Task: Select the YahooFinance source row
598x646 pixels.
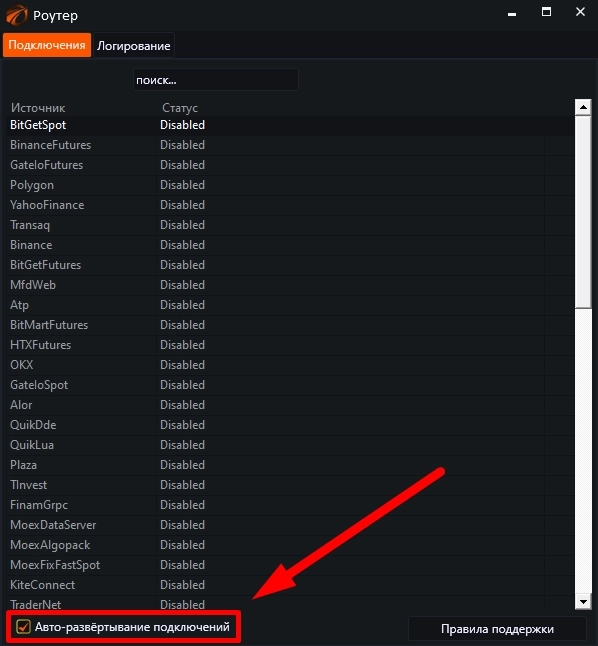Action: pyautogui.click(x=290, y=205)
